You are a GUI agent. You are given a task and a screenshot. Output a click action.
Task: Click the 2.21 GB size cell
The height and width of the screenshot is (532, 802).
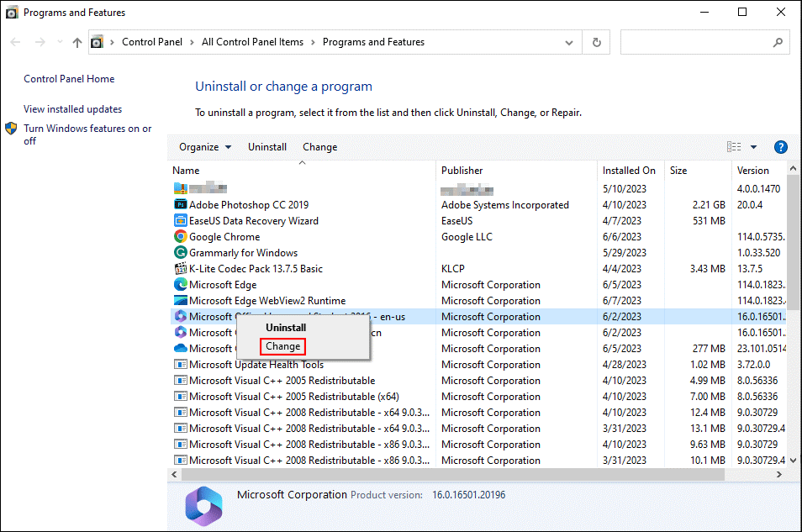coord(709,204)
